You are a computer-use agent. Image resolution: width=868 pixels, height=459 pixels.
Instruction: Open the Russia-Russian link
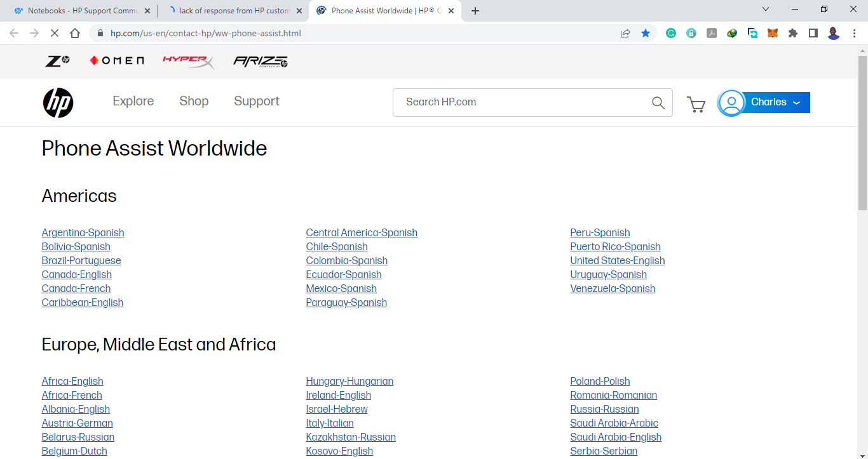click(605, 409)
